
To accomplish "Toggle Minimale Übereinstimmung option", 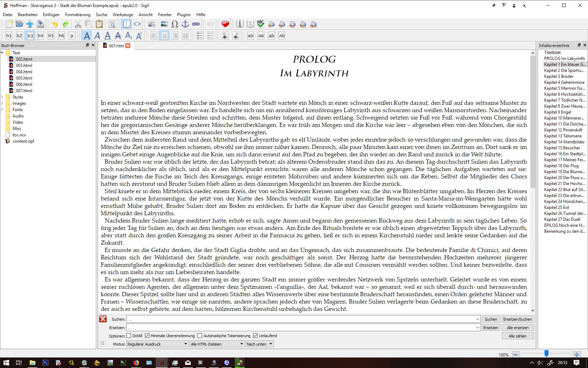I will (147, 336).
